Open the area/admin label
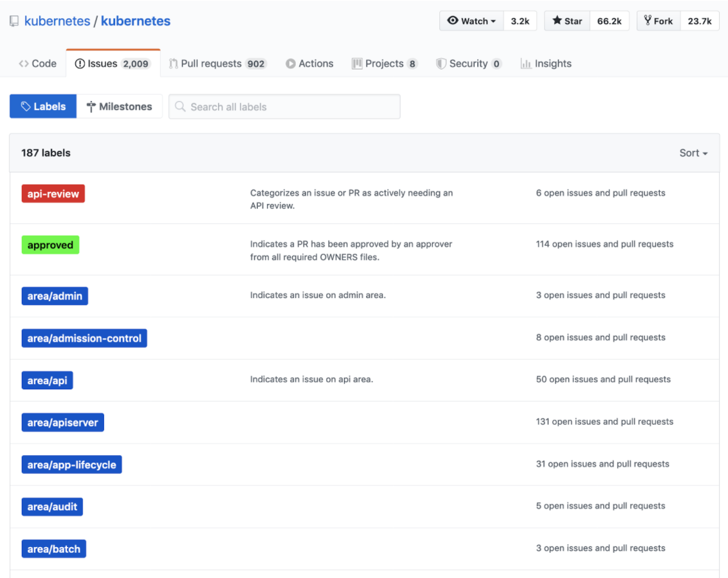The width and height of the screenshot is (728, 578). coord(55,296)
